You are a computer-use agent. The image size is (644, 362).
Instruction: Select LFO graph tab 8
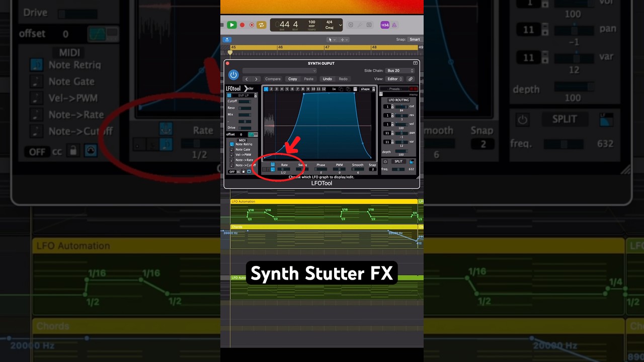coord(302,89)
